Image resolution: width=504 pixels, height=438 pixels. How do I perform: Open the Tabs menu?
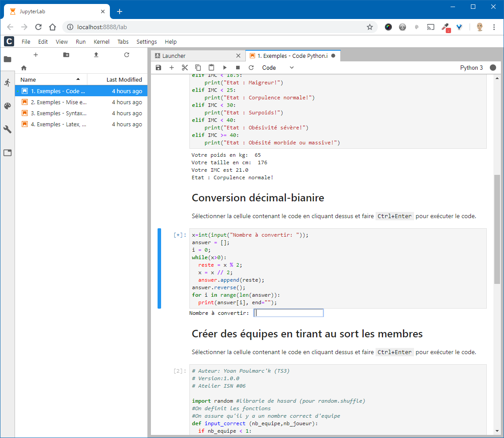(x=123, y=42)
